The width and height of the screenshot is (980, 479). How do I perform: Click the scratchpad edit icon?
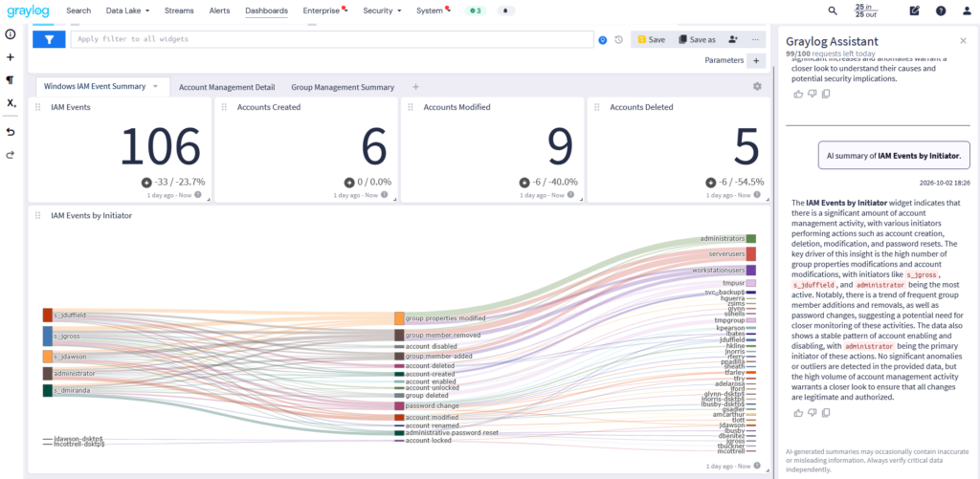[914, 11]
